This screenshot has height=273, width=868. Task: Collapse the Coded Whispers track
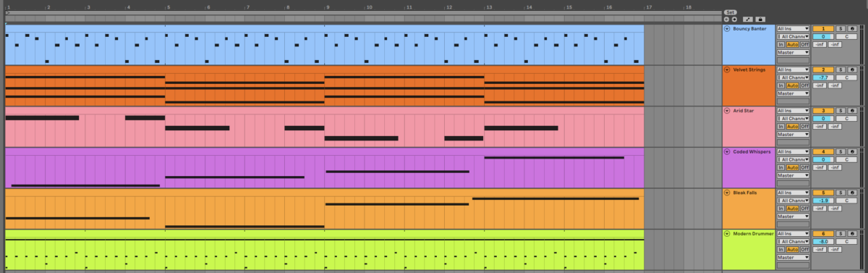[x=727, y=151]
